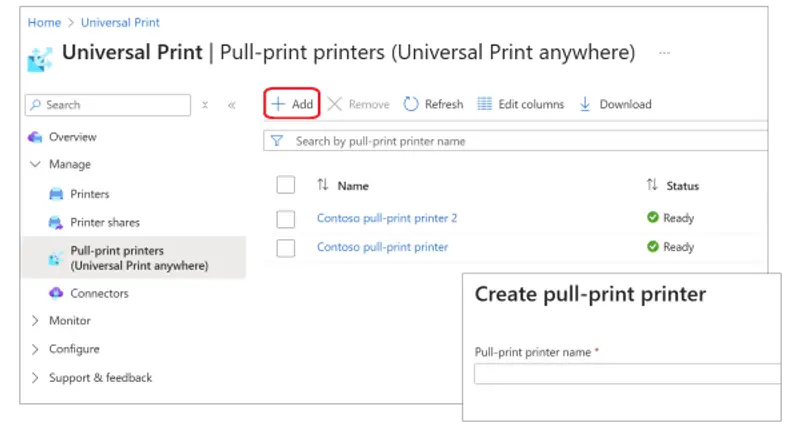This screenshot has width=800, height=427.
Task: Click the Status column header
Action: pyautogui.click(x=683, y=186)
